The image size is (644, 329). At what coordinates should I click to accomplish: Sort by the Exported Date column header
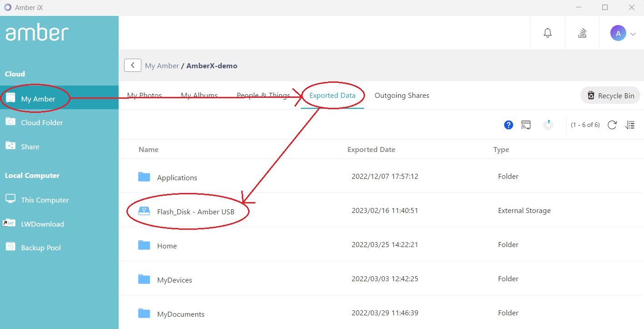click(x=371, y=149)
